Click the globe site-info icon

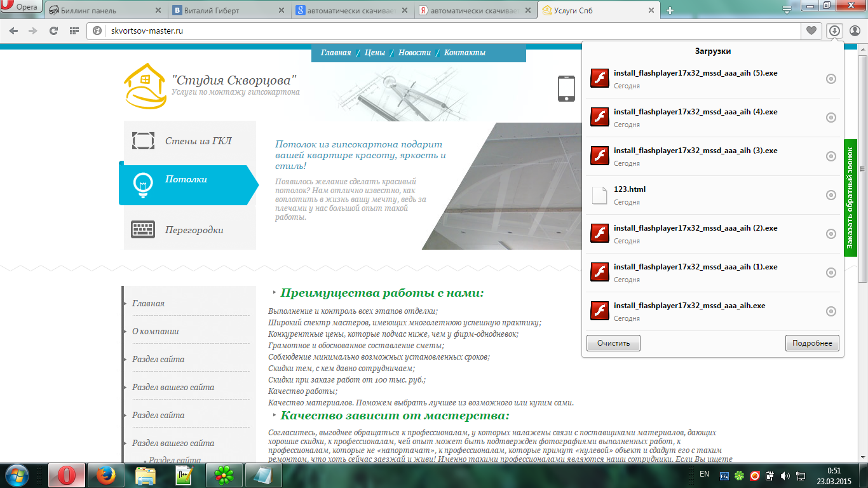click(98, 30)
